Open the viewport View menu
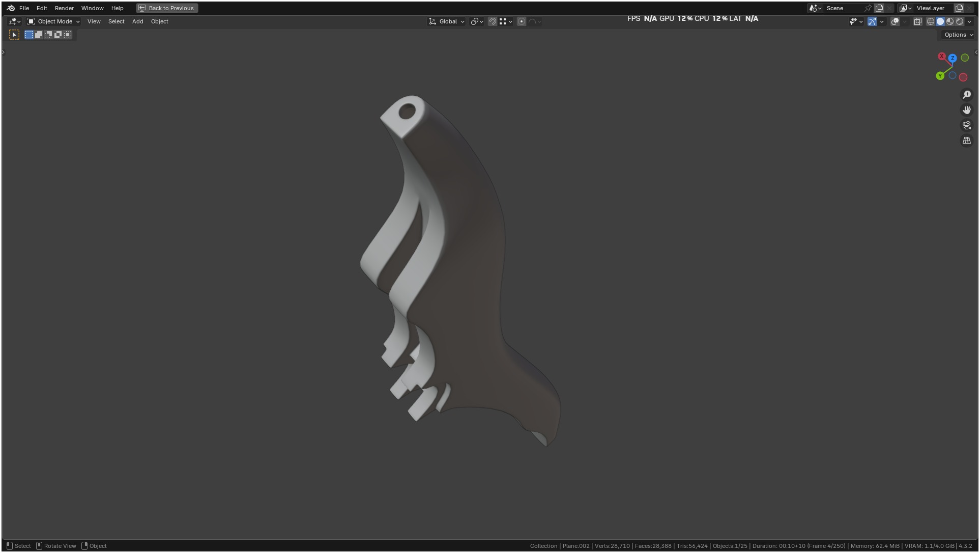The width and height of the screenshot is (980, 553). [x=94, y=21]
